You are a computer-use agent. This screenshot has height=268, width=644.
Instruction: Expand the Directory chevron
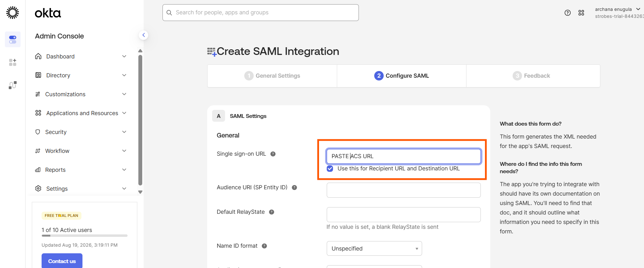point(124,75)
